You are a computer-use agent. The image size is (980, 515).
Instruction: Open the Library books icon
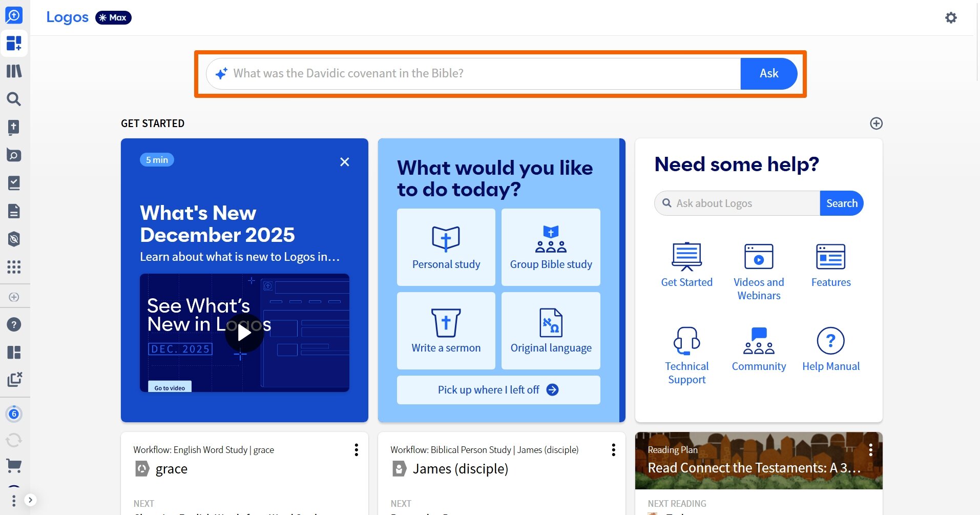[x=14, y=71]
